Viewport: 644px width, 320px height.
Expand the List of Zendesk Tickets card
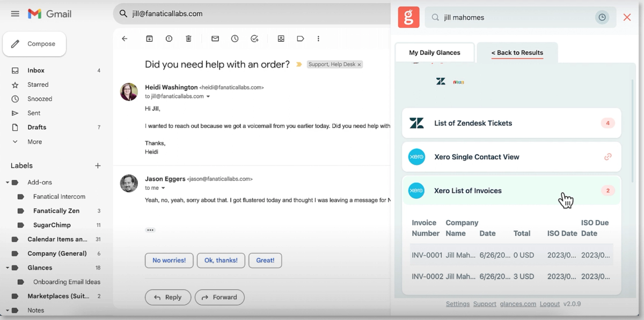coord(511,123)
